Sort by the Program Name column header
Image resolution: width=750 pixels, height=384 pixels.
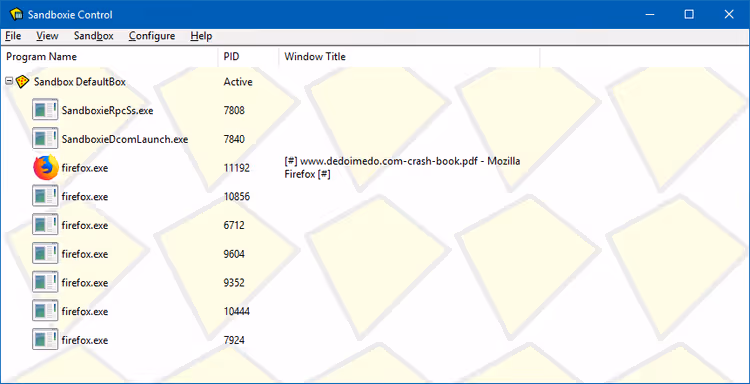(110, 56)
